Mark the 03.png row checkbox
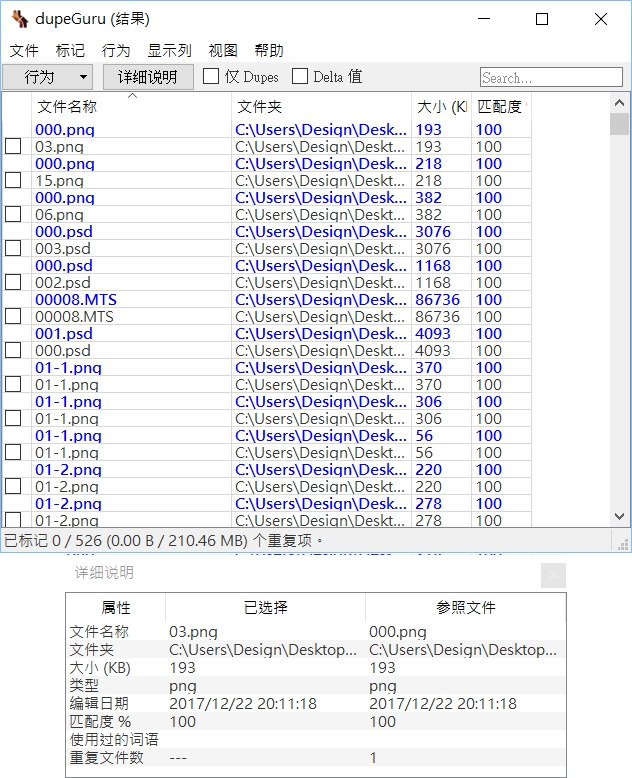632x778 pixels. tap(13, 146)
